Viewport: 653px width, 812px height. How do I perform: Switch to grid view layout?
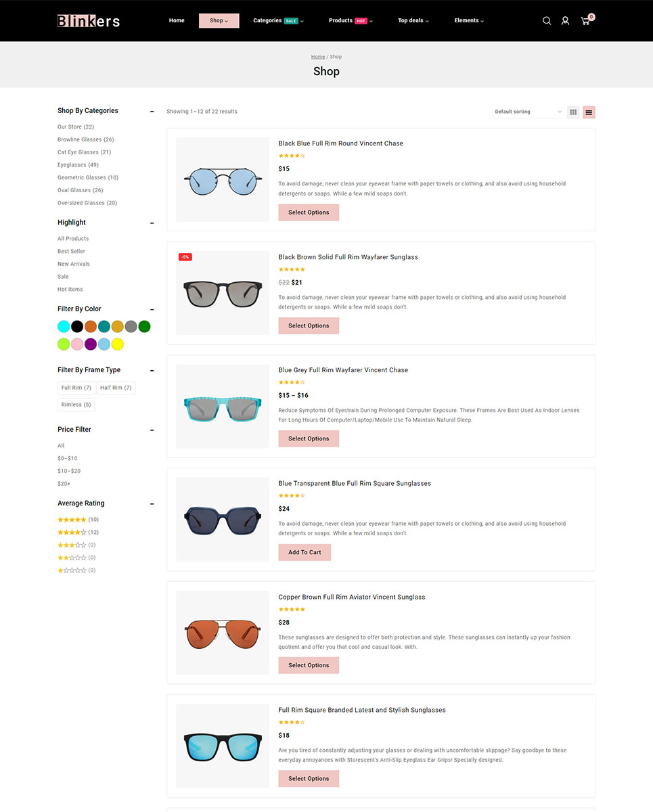pos(573,112)
